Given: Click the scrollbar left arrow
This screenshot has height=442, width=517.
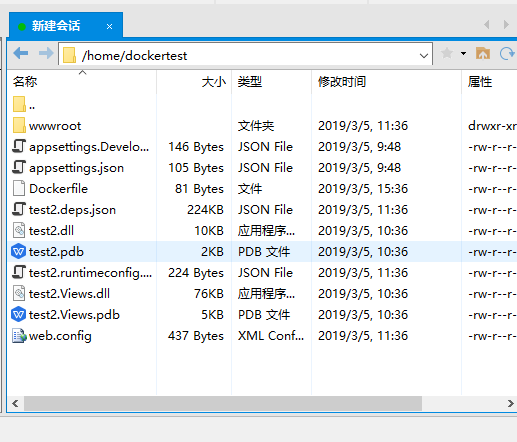Looking at the screenshot, I should point(15,404).
